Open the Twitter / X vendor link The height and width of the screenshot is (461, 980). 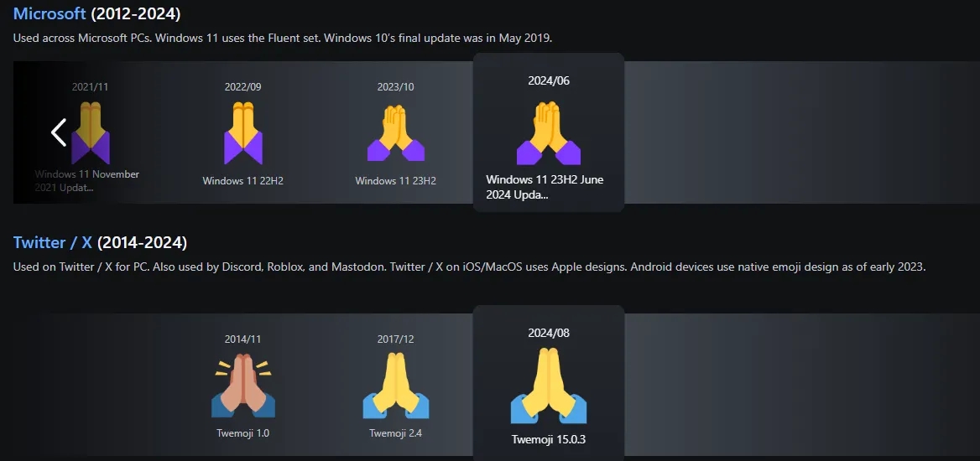point(53,241)
